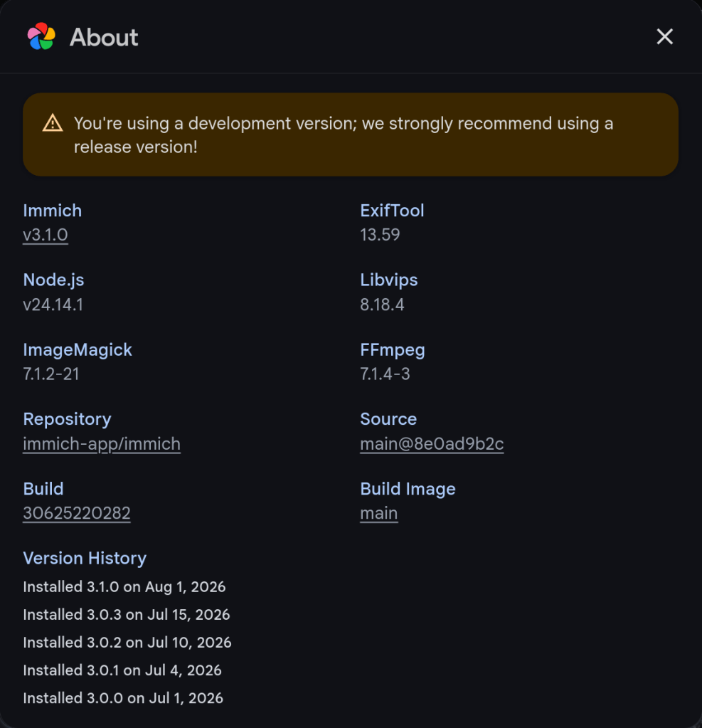Click the ImageMagick version 7.1.2-21
The image size is (702, 728).
coord(51,374)
